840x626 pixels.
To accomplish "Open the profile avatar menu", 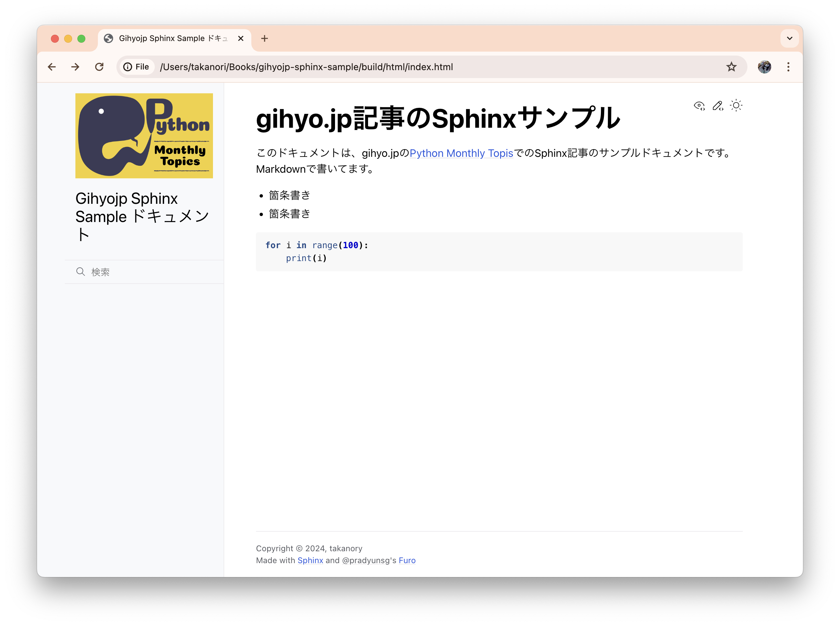I will pyautogui.click(x=764, y=67).
